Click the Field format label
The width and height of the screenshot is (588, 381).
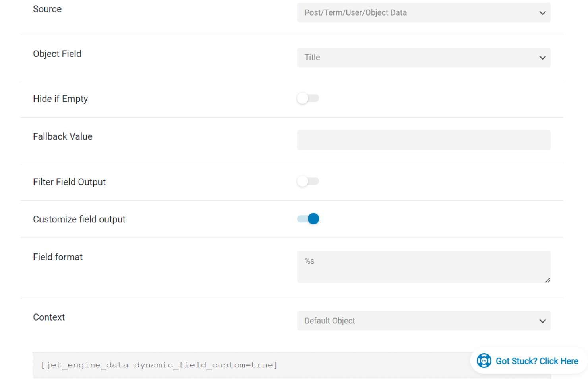pyautogui.click(x=58, y=257)
